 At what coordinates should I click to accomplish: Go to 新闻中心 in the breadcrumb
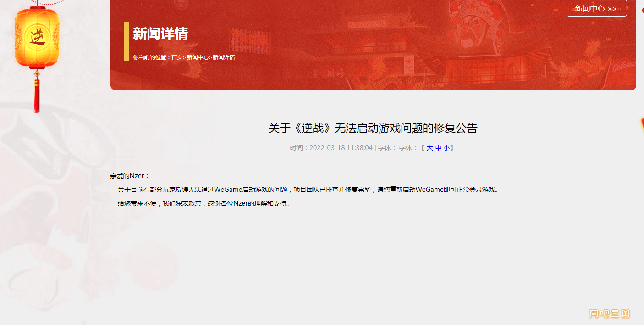pos(198,57)
